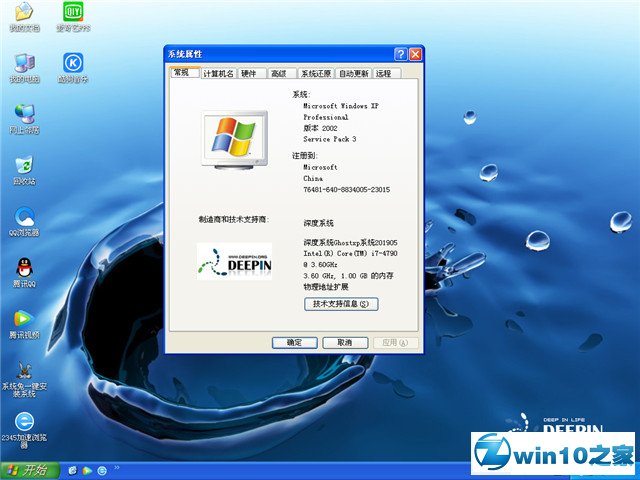The width and height of the screenshot is (640, 480).
Task: Click the '3.60 GHz, 1.00 GB 的内存' text
Action: [x=348, y=276]
